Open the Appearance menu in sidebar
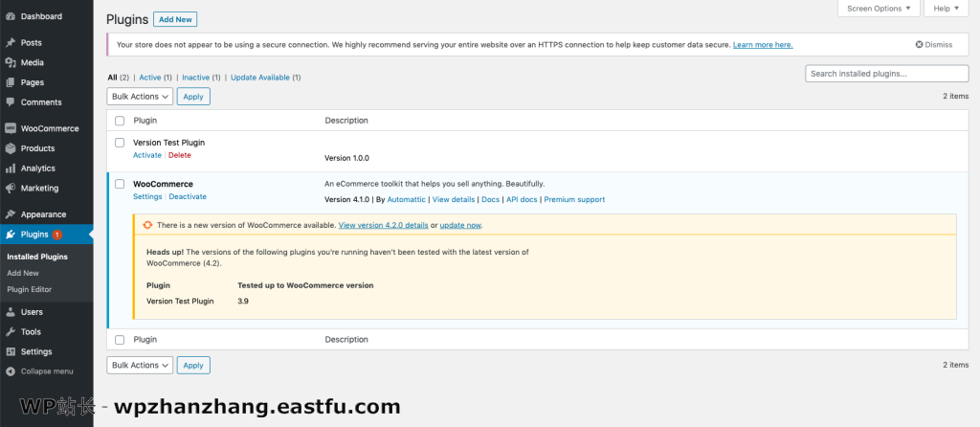The width and height of the screenshot is (980, 427). pos(47,214)
